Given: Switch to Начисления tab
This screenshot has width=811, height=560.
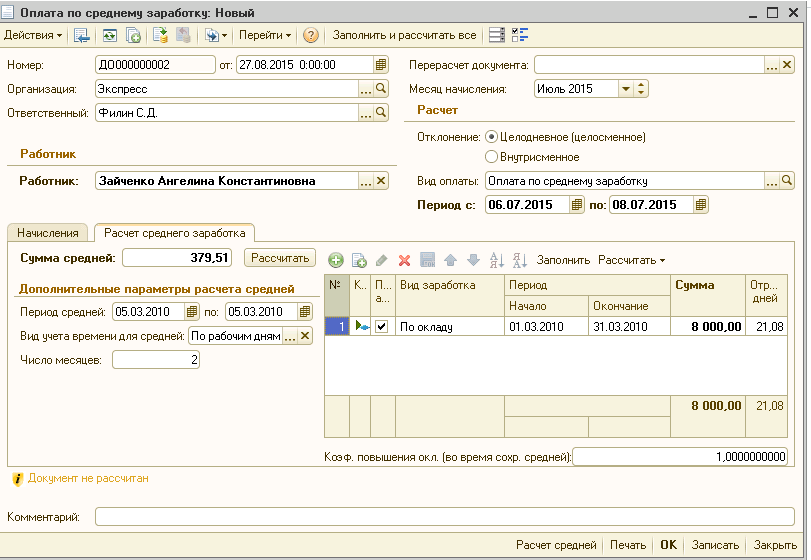Looking at the screenshot, I should (x=48, y=233).
